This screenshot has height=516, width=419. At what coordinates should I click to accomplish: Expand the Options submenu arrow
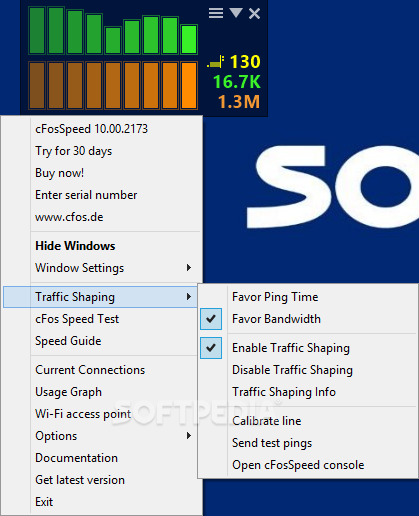click(x=189, y=436)
